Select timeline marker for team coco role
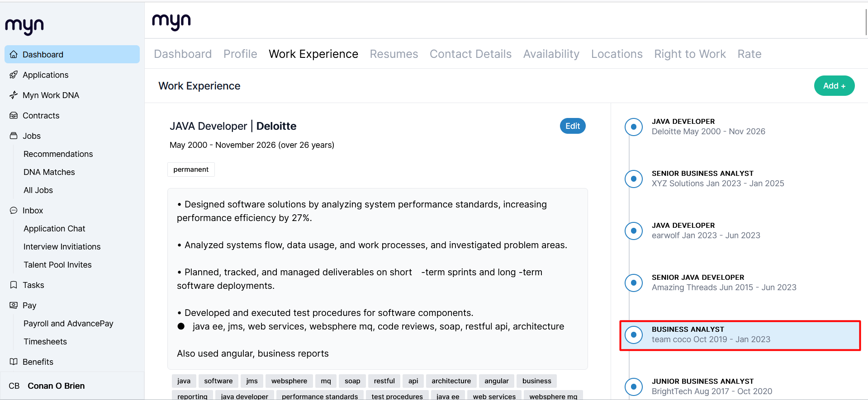The width and height of the screenshot is (868, 400). pyautogui.click(x=634, y=335)
